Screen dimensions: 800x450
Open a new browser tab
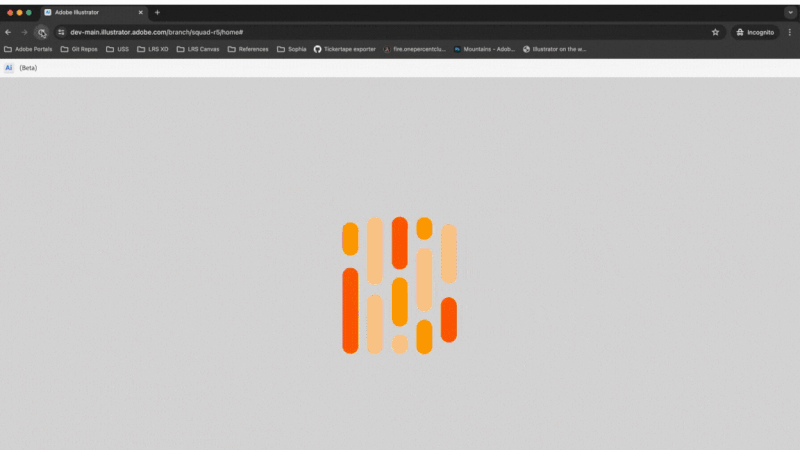pos(157,12)
